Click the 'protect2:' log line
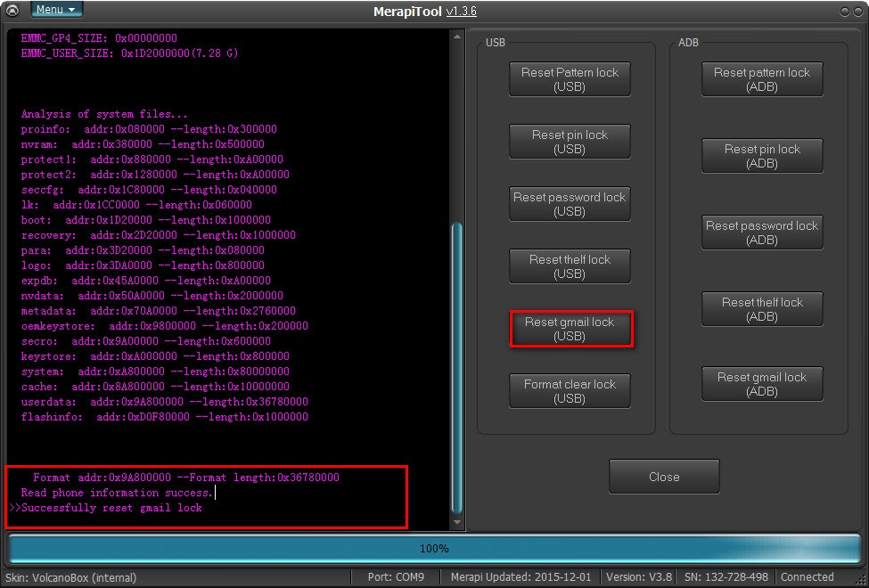This screenshot has height=588, width=869. (x=155, y=175)
